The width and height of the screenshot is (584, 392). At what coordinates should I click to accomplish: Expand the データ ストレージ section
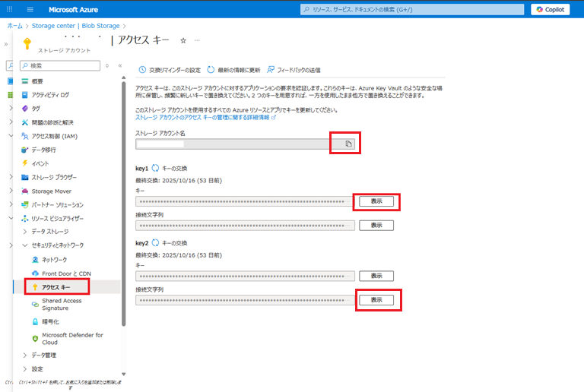tap(25, 232)
